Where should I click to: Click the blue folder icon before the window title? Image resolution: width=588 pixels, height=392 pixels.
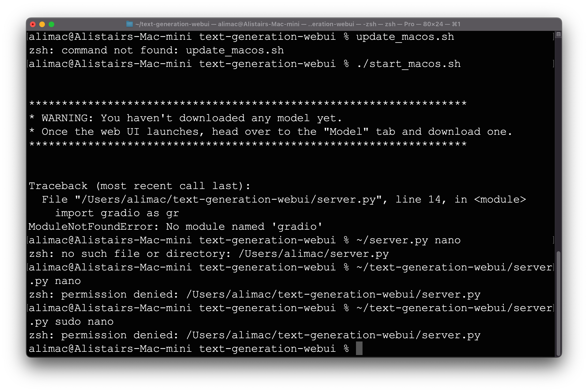(130, 24)
